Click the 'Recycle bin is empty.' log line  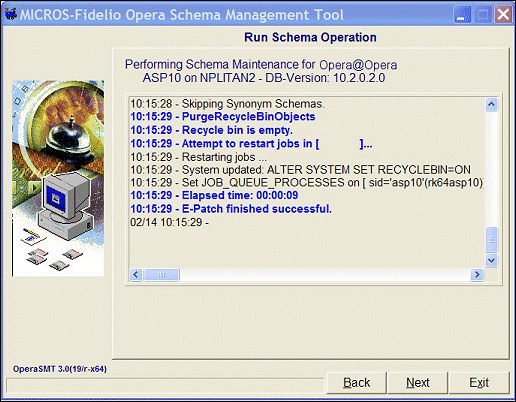211,130
